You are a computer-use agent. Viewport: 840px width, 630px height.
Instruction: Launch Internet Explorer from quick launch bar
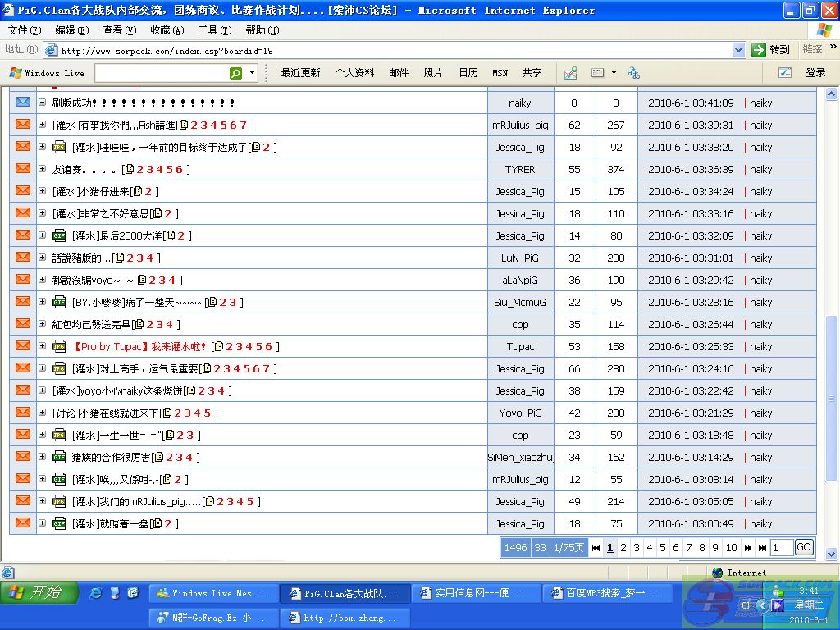tap(96, 592)
